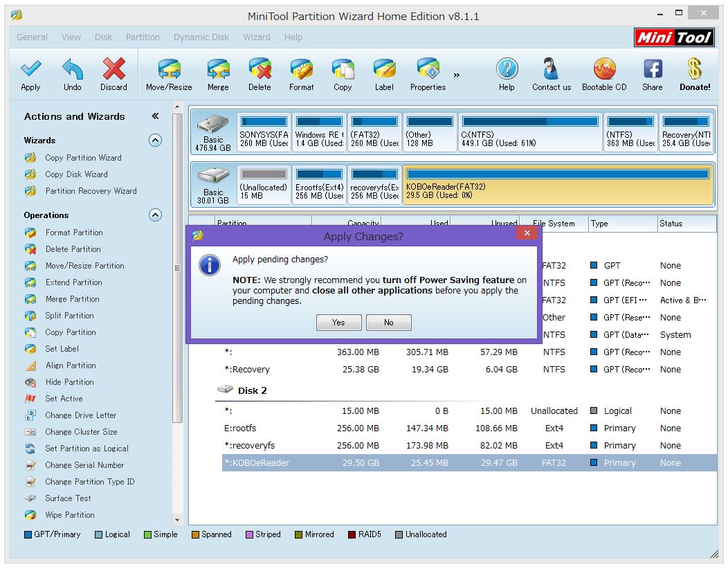Open the General menu

32,37
